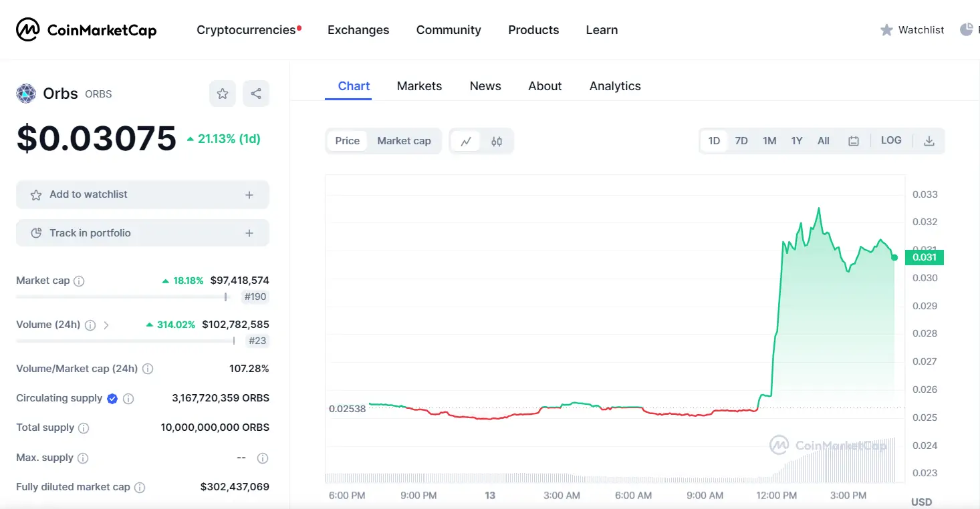
Task: Click the ORBS ticker symbol label
Action: coord(98,94)
